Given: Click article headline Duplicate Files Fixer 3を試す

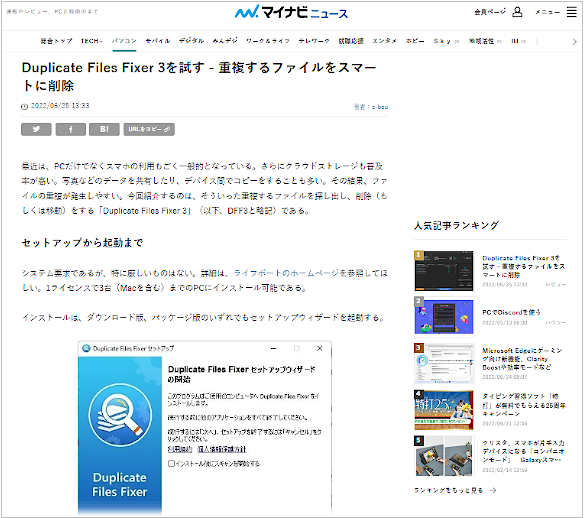Looking at the screenshot, I should (x=199, y=76).
